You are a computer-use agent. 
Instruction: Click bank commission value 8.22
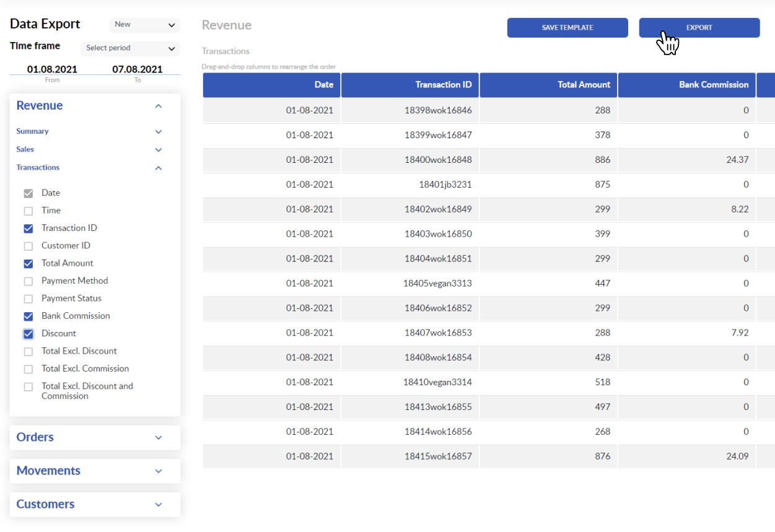coord(740,209)
